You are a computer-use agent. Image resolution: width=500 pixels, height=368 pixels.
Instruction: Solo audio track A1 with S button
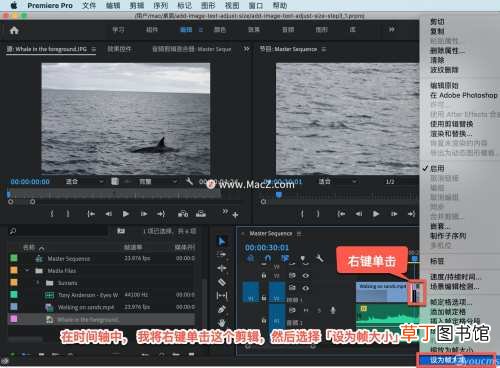(319, 310)
